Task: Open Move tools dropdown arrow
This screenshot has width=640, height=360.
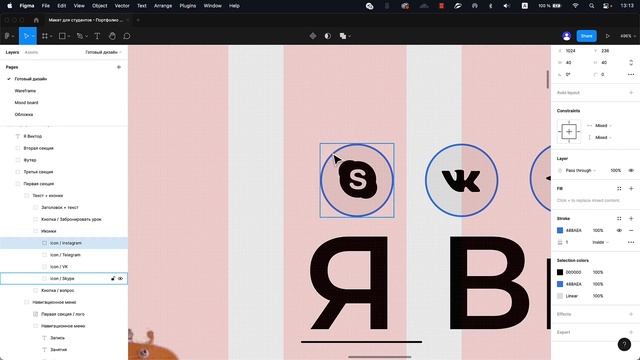Action: pos(33,36)
